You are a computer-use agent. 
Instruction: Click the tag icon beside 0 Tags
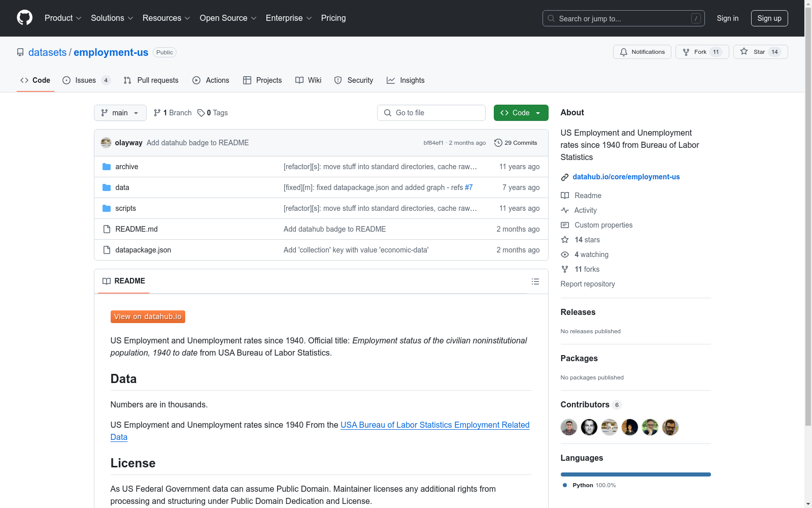click(x=201, y=113)
